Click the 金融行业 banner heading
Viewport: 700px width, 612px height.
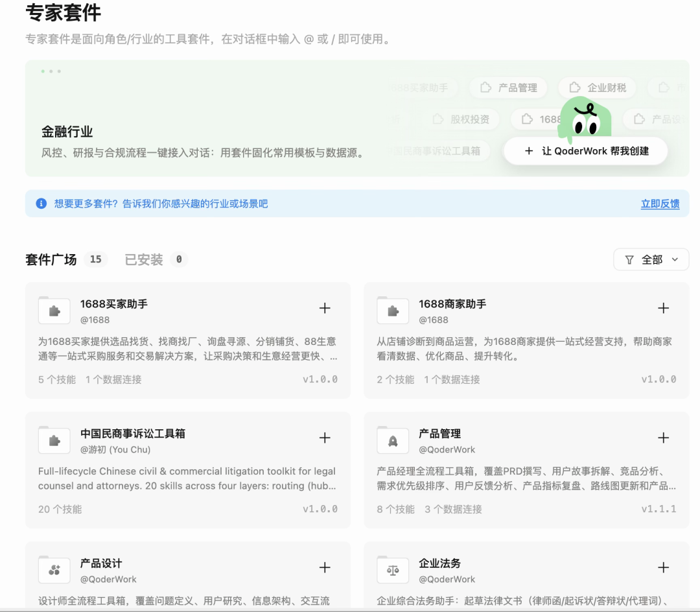67,132
